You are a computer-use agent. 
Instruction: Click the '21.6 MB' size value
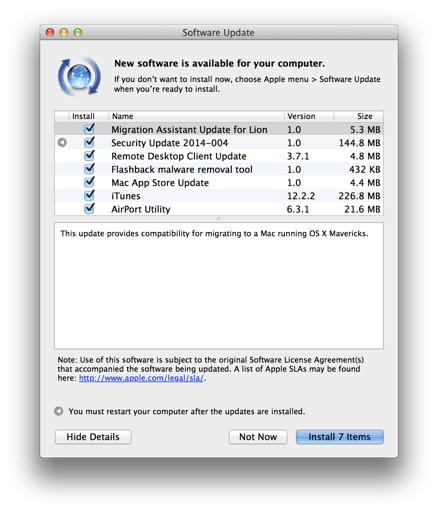(x=362, y=209)
